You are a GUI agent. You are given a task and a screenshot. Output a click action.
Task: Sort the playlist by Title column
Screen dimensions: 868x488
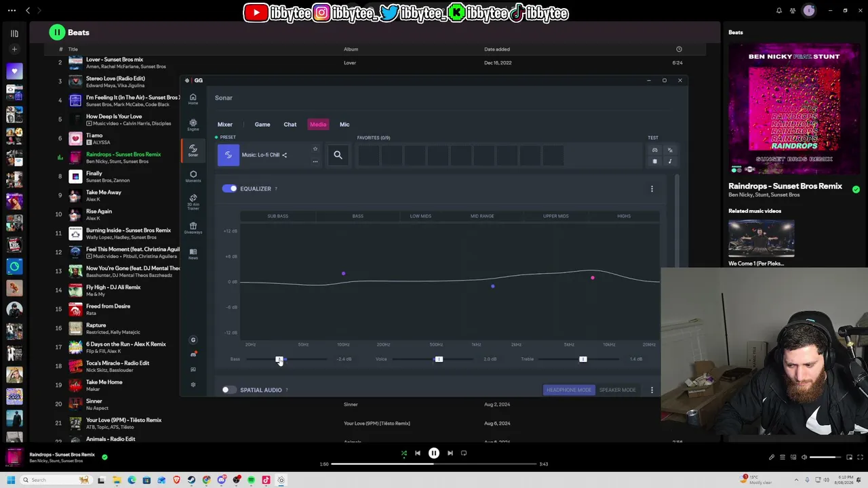pyautogui.click(x=73, y=49)
